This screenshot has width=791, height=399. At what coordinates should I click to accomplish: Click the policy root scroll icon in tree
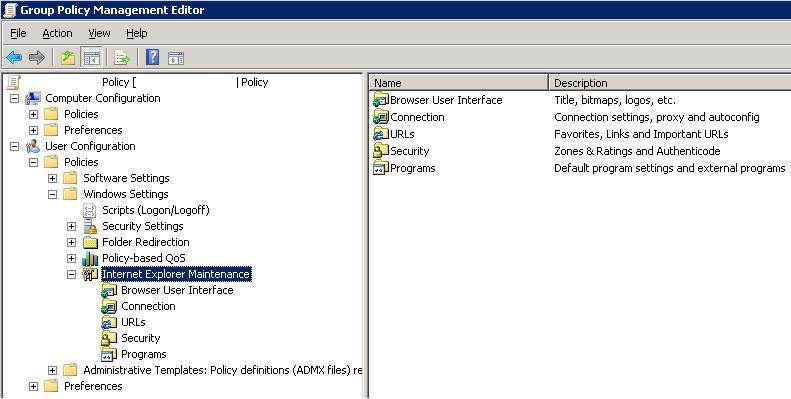tap(14, 82)
